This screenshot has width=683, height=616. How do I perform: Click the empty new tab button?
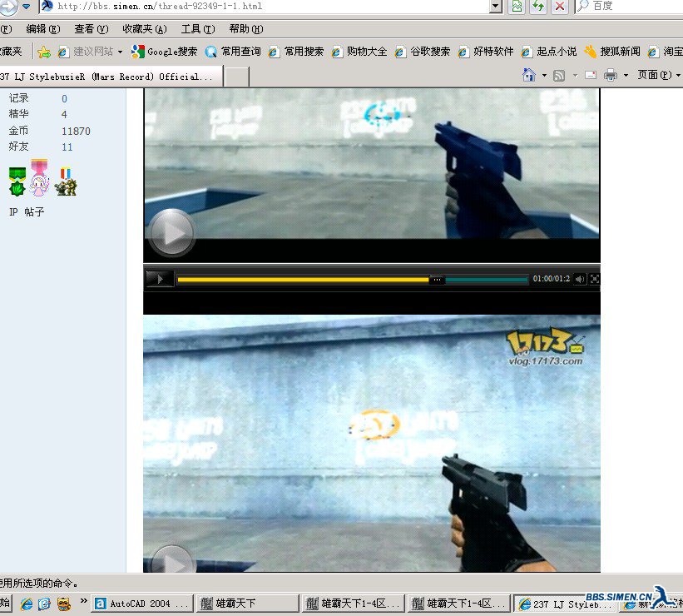click(x=237, y=77)
